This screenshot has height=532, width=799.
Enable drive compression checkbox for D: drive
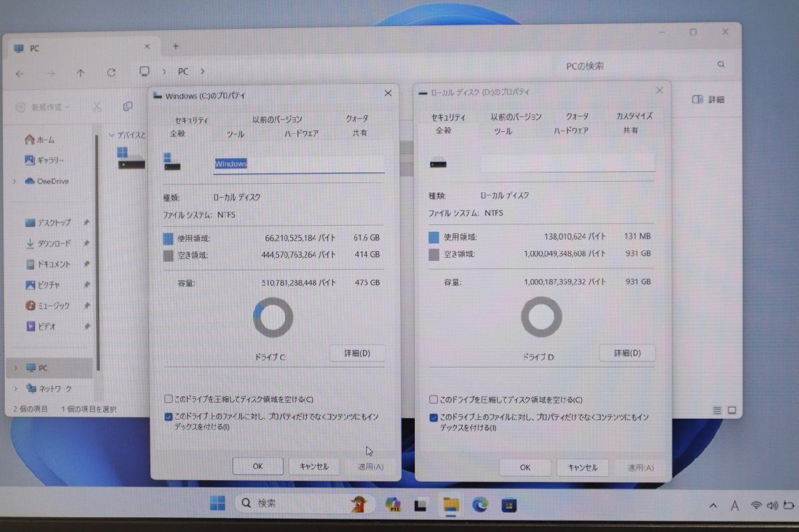click(433, 399)
